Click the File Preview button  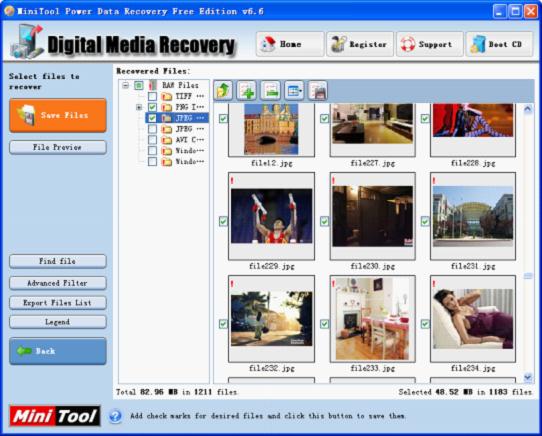point(58,147)
